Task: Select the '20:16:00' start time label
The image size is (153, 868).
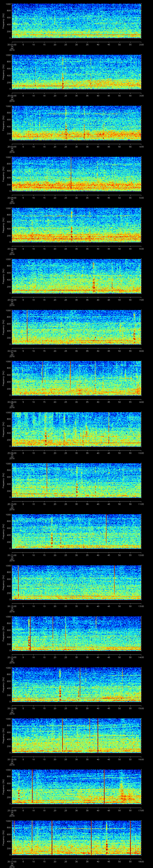Action: 12,810
